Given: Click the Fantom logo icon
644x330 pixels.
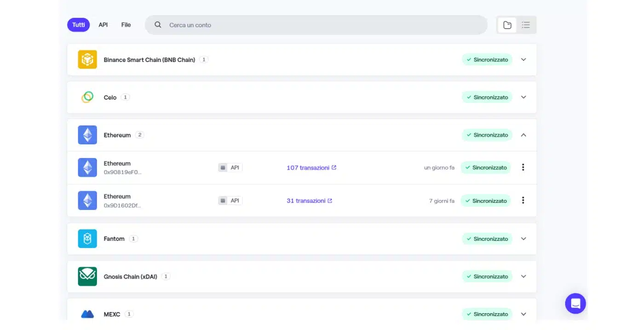Looking at the screenshot, I should (x=87, y=239).
